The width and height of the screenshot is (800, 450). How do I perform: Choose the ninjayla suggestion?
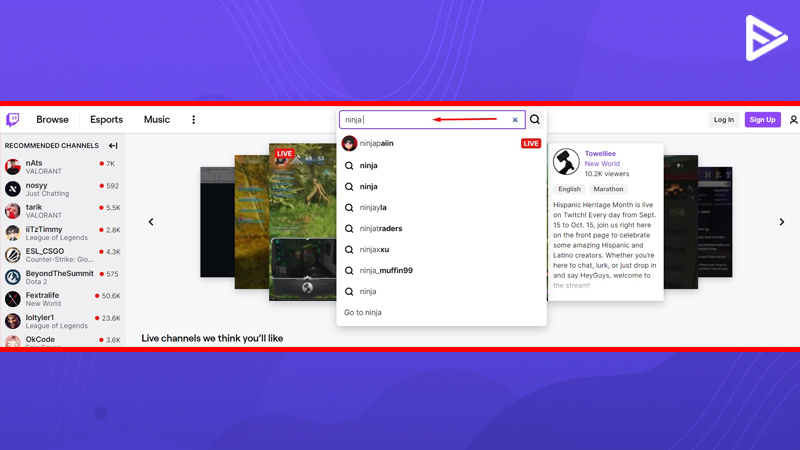(441, 207)
